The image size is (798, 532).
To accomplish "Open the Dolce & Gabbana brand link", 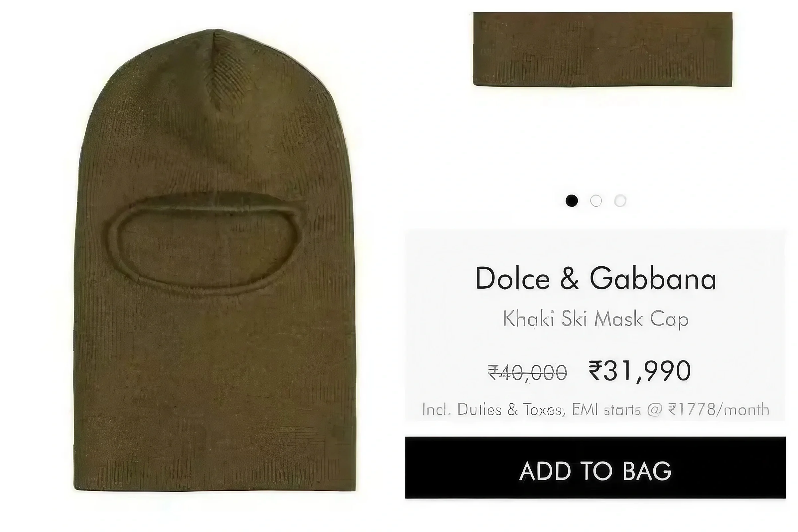I will pyautogui.click(x=596, y=279).
